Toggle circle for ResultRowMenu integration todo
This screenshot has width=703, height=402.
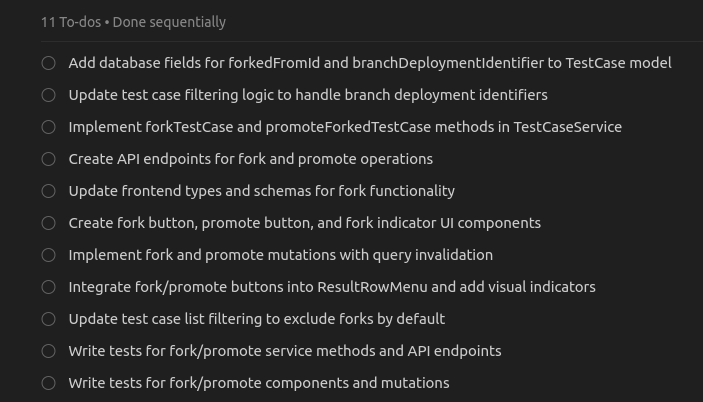click(48, 287)
